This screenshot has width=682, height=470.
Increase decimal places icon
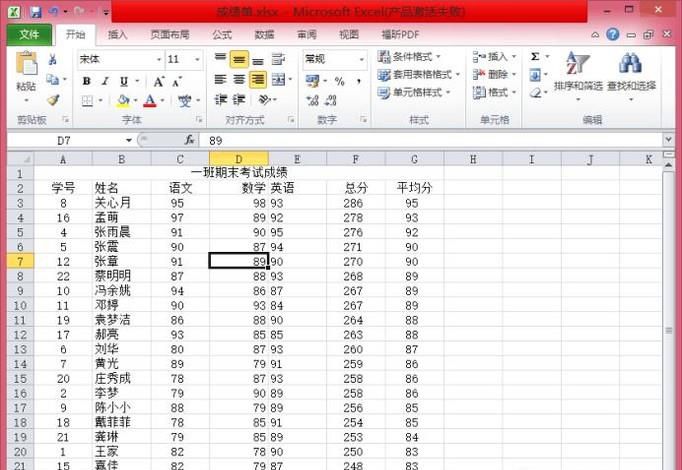(312, 101)
